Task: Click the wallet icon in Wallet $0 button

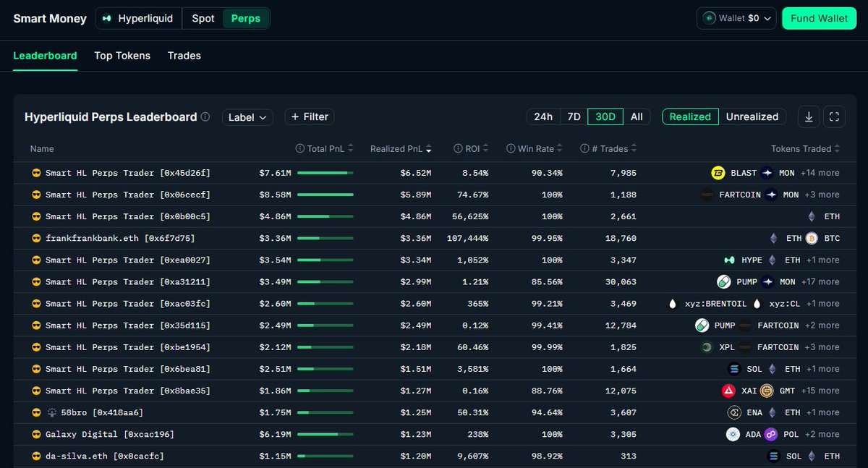Action: pos(710,18)
